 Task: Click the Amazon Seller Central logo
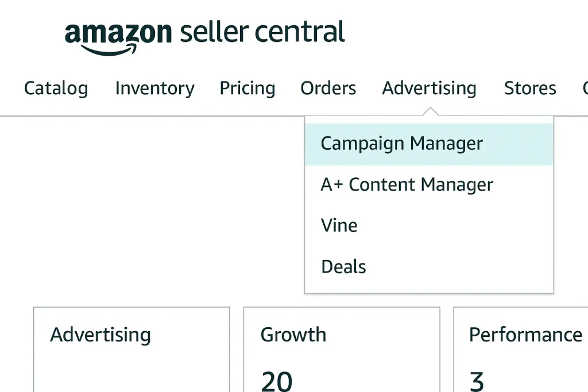click(x=204, y=33)
